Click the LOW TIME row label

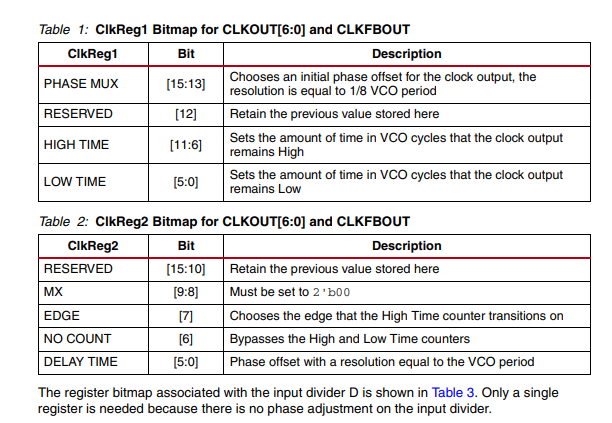pyautogui.click(x=75, y=182)
